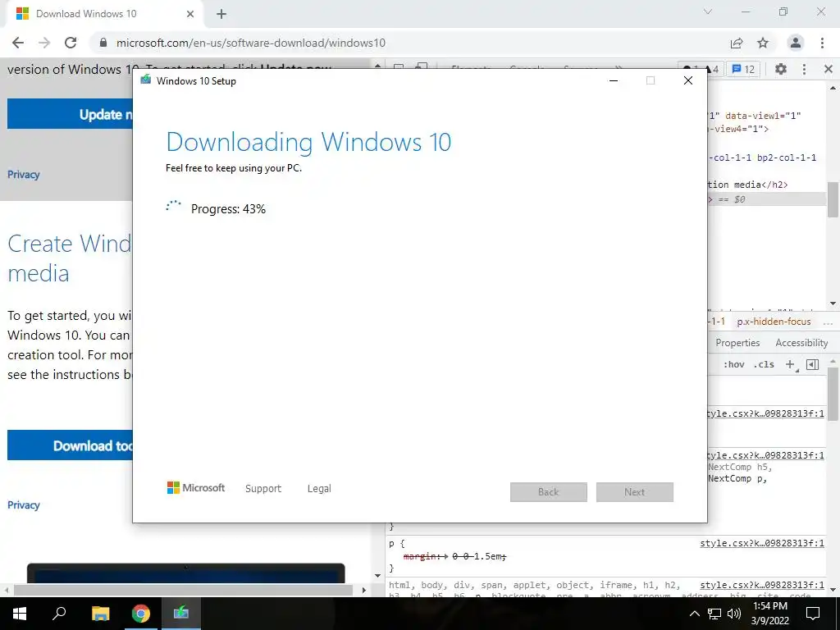Click the Privacy link under Update now
Viewport: 840px width, 630px height.
[x=24, y=175]
